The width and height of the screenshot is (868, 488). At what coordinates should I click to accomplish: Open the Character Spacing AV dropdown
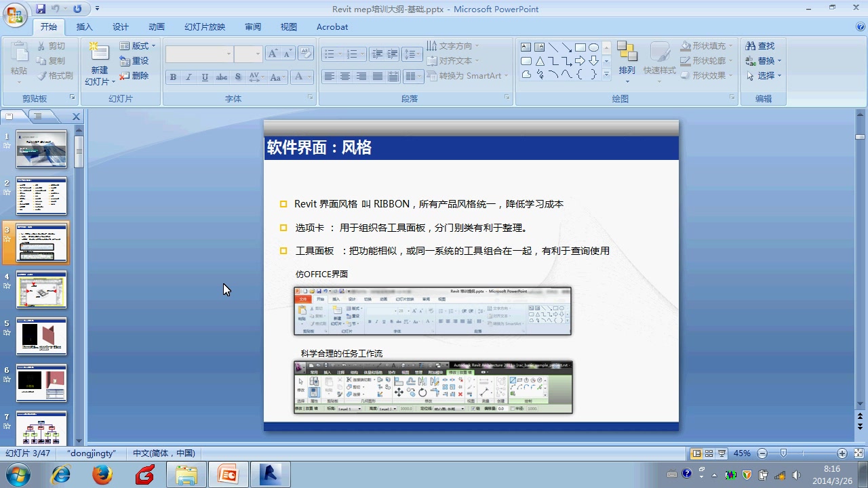(256, 77)
